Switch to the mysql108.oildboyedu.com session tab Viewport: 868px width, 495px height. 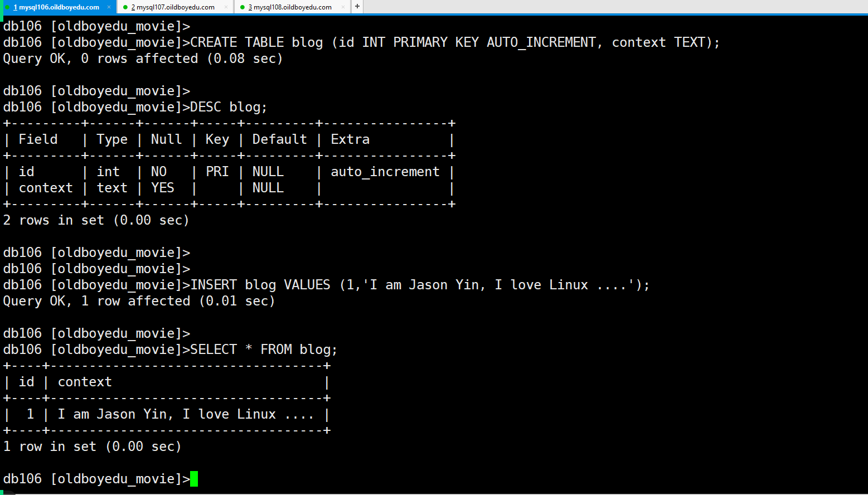pos(290,7)
